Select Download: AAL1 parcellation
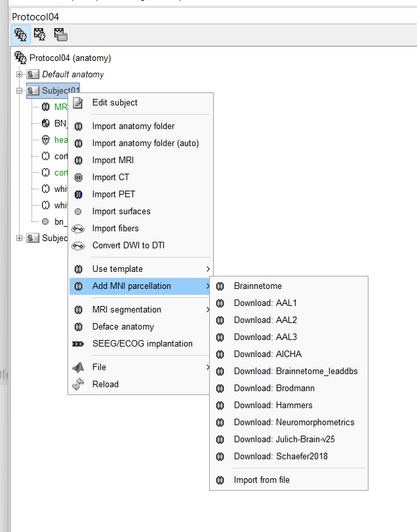The image size is (417, 532). click(x=288, y=303)
